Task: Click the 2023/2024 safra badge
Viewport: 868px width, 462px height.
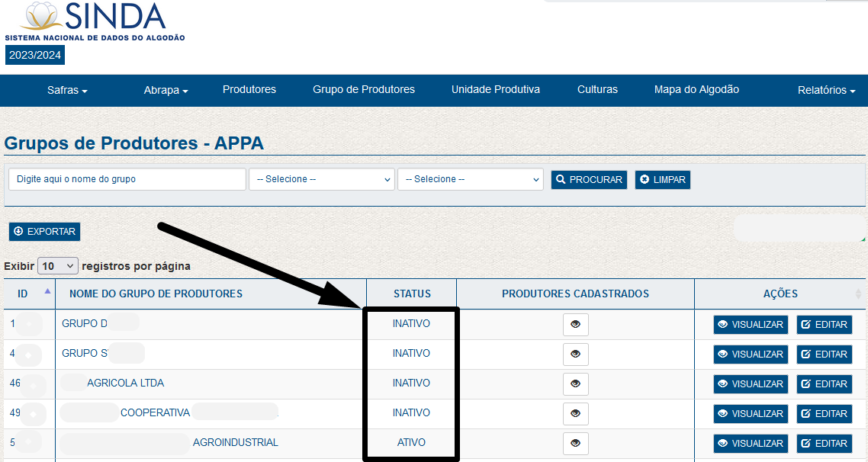Action: point(35,55)
